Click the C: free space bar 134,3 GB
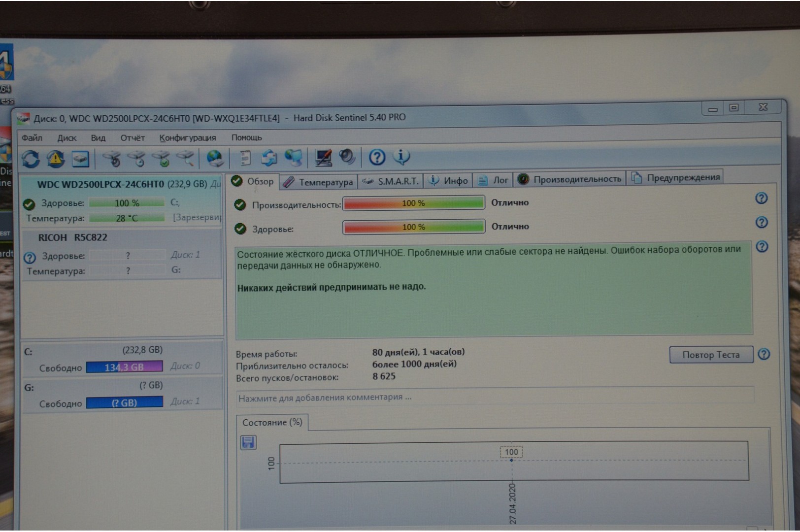The width and height of the screenshot is (800, 532). [124, 367]
